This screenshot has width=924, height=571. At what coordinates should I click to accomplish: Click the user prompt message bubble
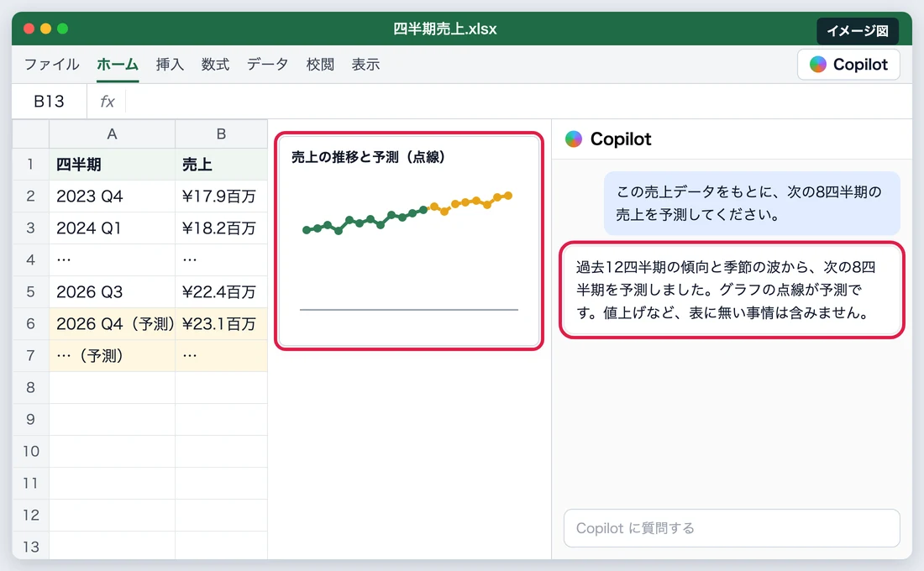coord(752,203)
